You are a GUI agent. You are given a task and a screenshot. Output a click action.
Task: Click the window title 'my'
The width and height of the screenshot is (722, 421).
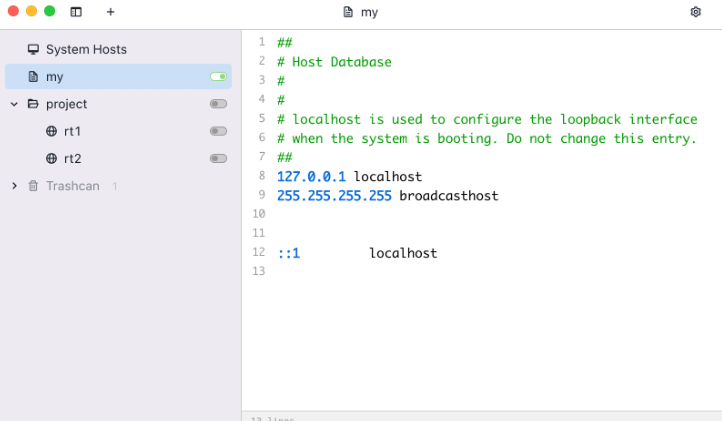coord(369,12)
